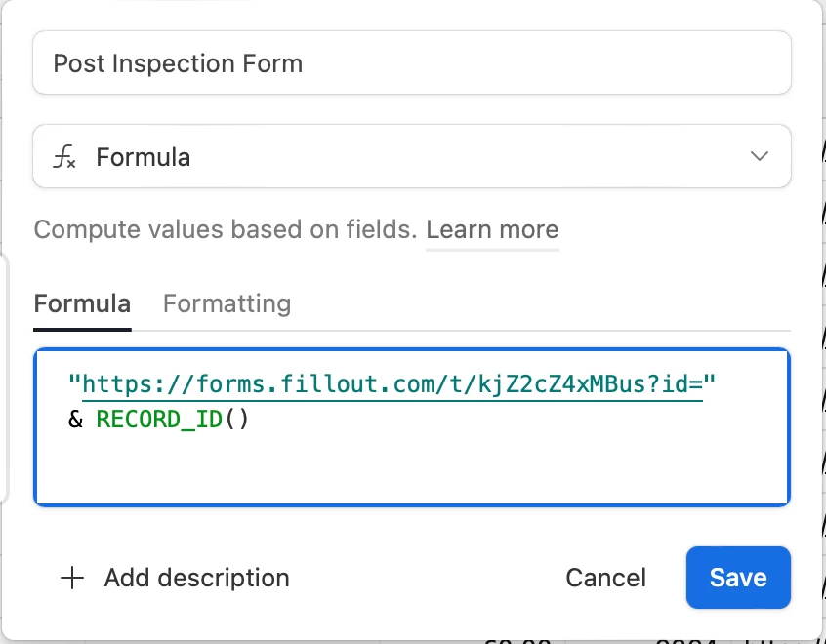Click the Compute values based on fields text
The image size is (826, 644).
225,230
